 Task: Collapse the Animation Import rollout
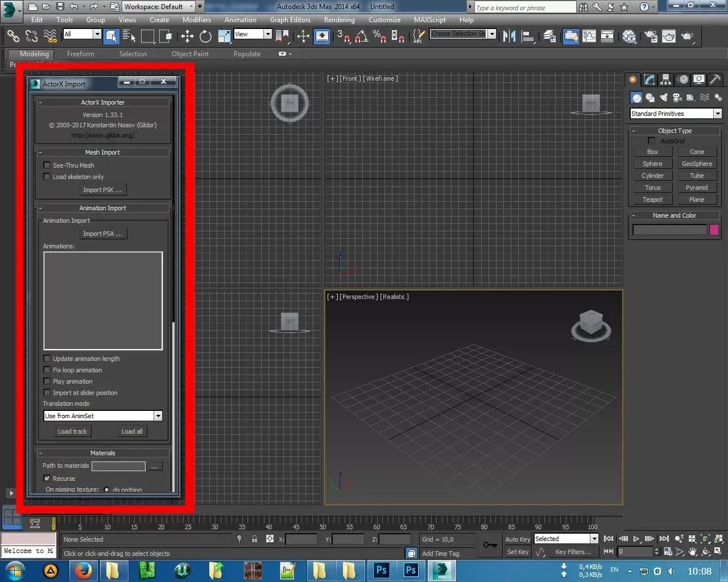click(x=102, y=208)
